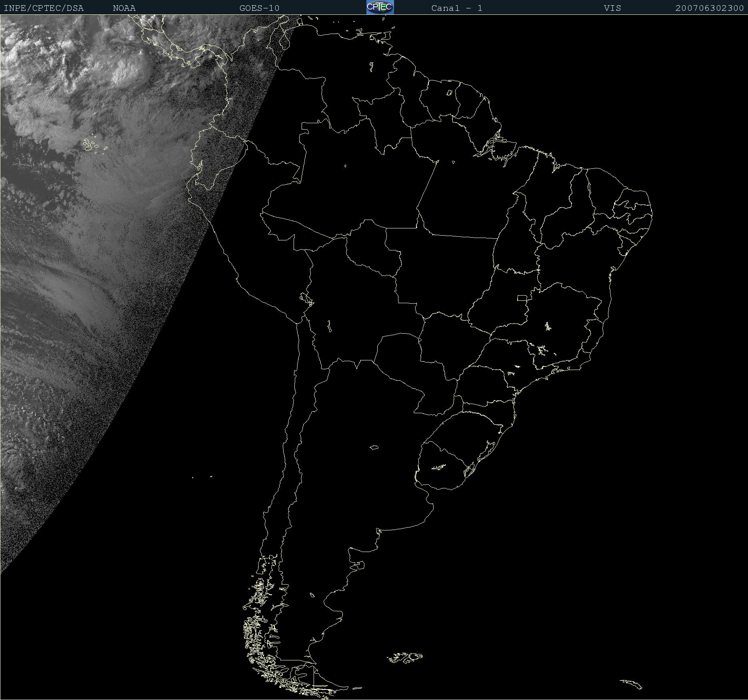Click the CPTEC logo in header
The width and height of the screenshot is (748, 700).
click(380, 7)
